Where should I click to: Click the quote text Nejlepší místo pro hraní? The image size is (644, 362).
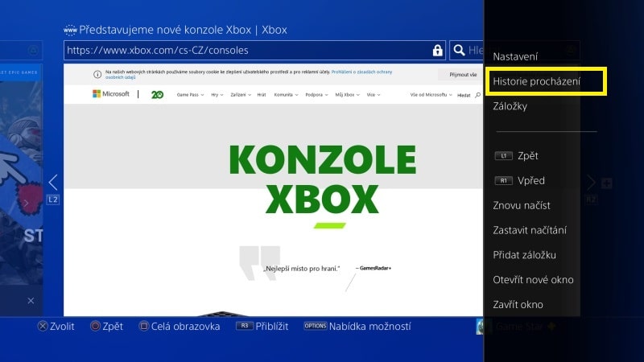point(301,269)
